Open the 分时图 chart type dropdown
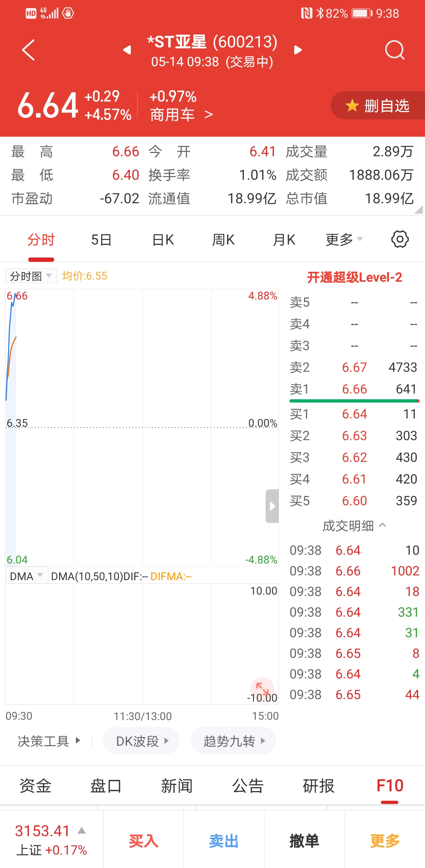The image size is (425, 868). coord(31,276)
